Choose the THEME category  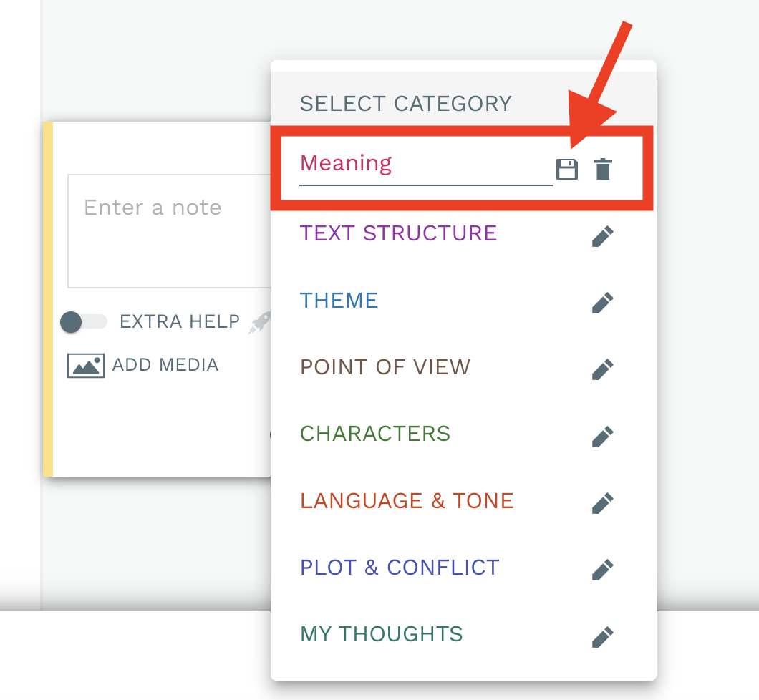click(339, 301)
